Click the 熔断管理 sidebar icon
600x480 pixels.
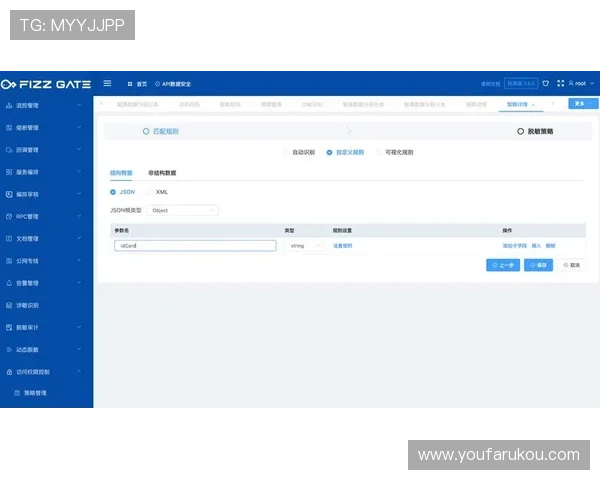point(9,127)
